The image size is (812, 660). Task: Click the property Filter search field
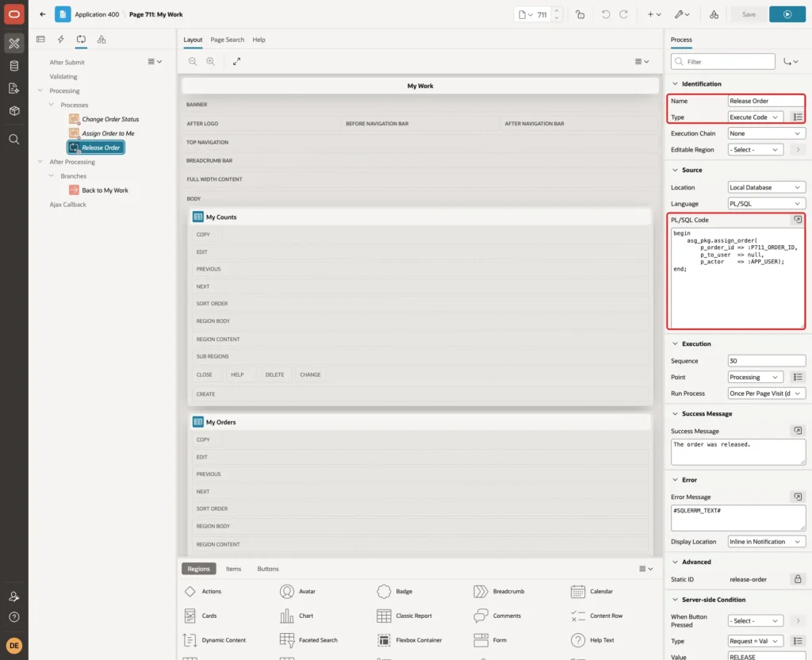[723, 62]
